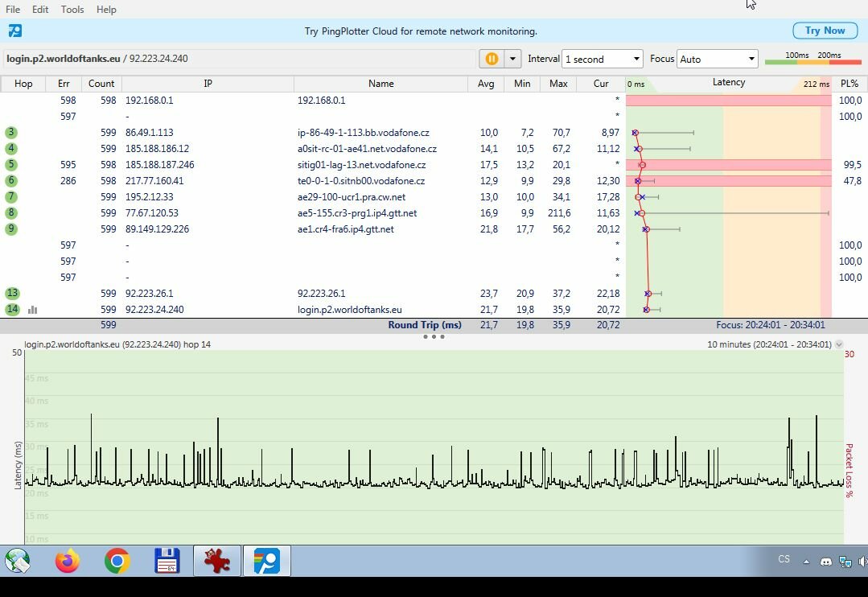Open the Help menu
This screenshot has width=868, height=597.
point(106,10)
